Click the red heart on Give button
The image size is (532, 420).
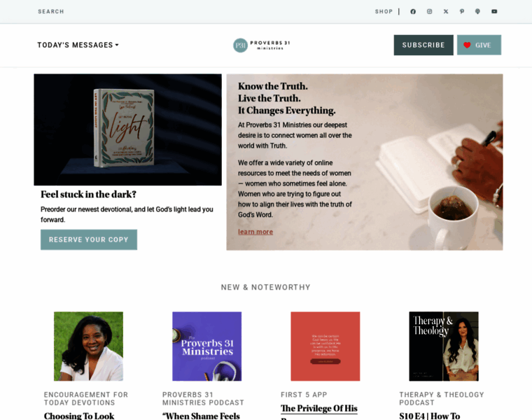467,45
